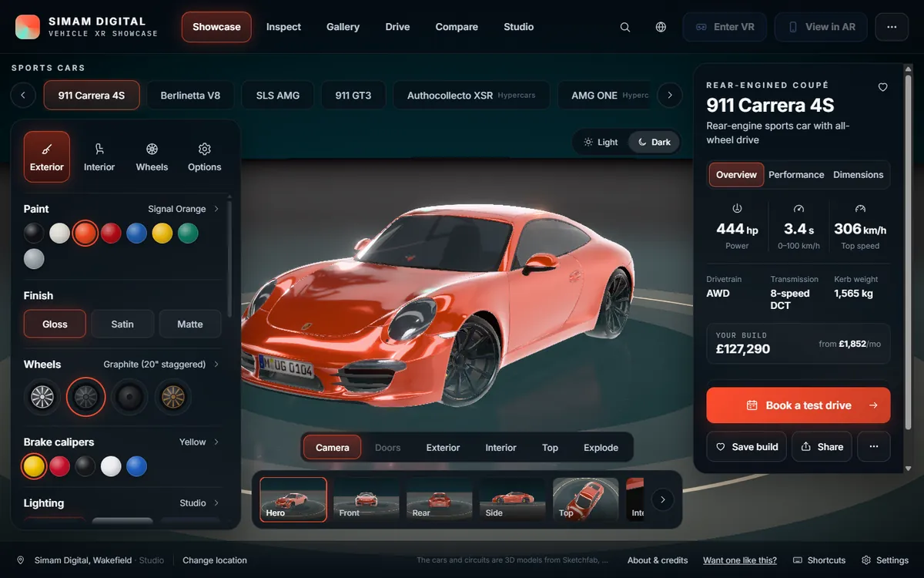The height and width of the screenshot is (578, 924).
Task: Choose the yellow paint swatch
Action: (162, 234)
